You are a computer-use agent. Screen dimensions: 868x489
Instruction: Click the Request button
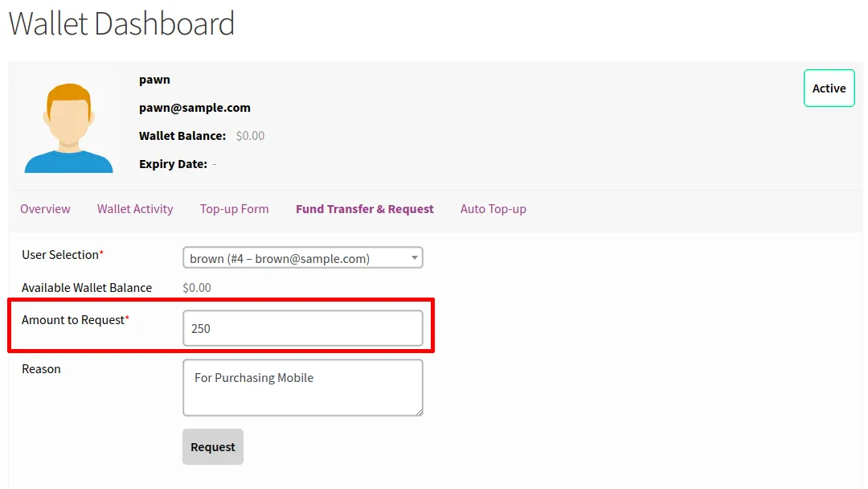212,447
